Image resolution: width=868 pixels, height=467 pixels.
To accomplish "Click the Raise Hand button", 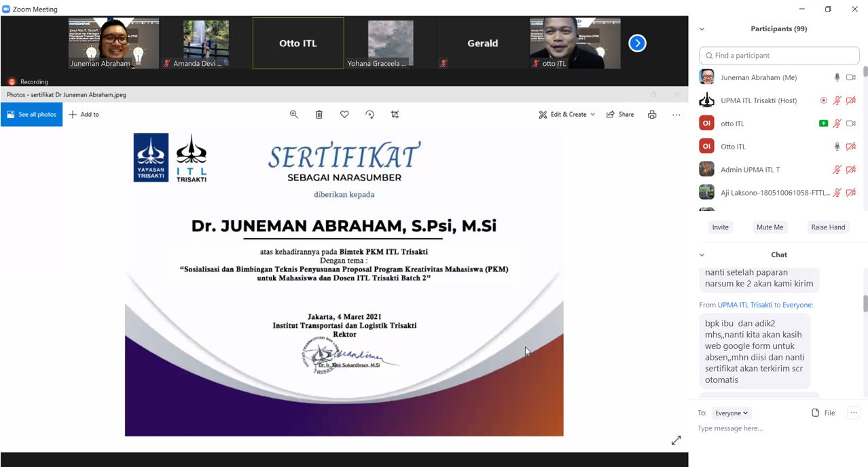I will pyautogui.click(x=828, y=227).
